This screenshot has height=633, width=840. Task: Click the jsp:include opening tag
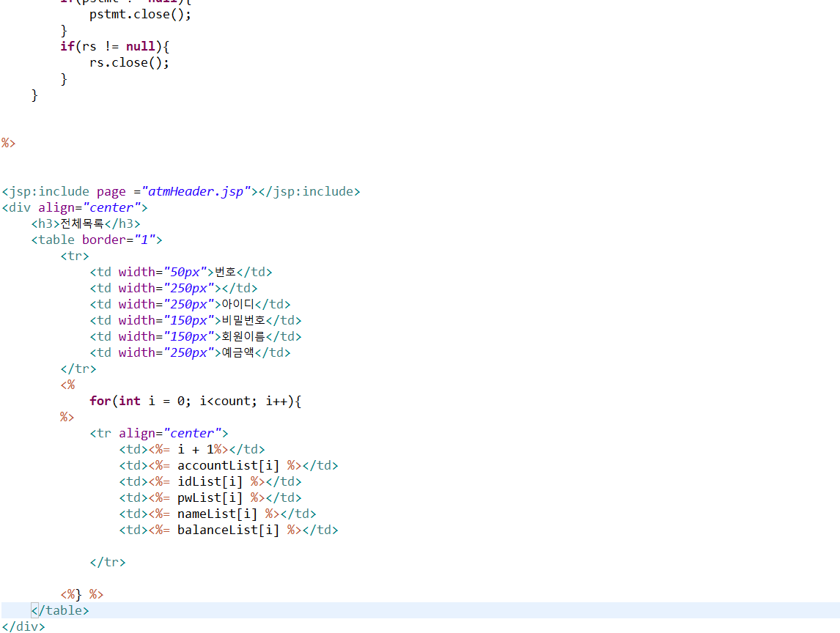130,191
